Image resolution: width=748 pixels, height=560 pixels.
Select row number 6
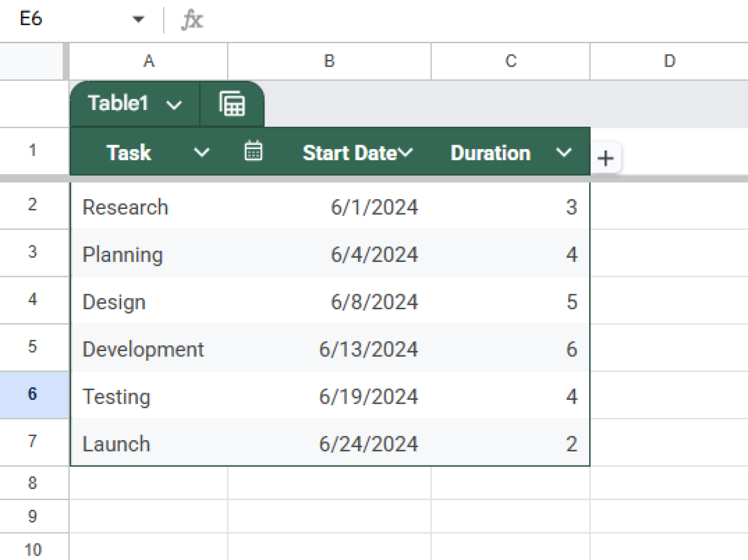point(32,394)
